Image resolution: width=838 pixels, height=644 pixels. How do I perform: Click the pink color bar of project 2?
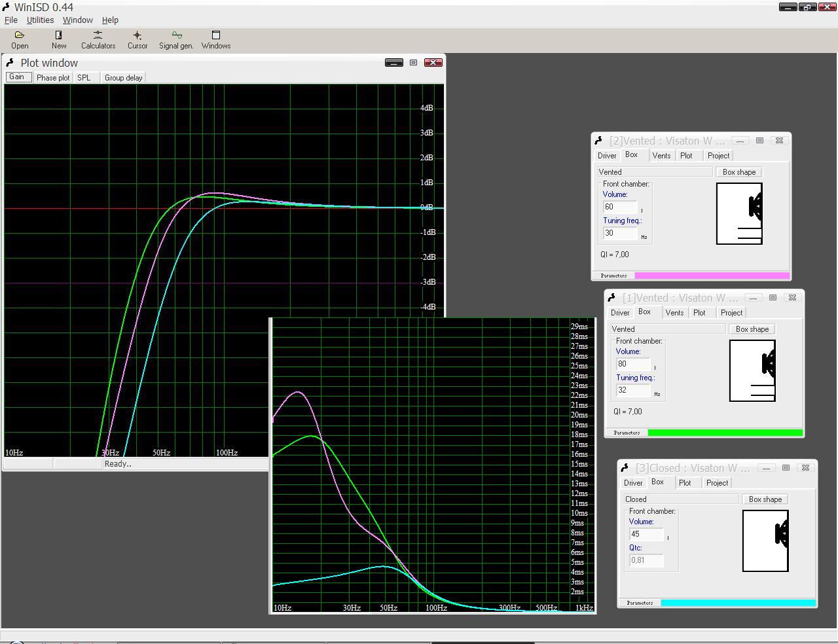coord(712,276)
